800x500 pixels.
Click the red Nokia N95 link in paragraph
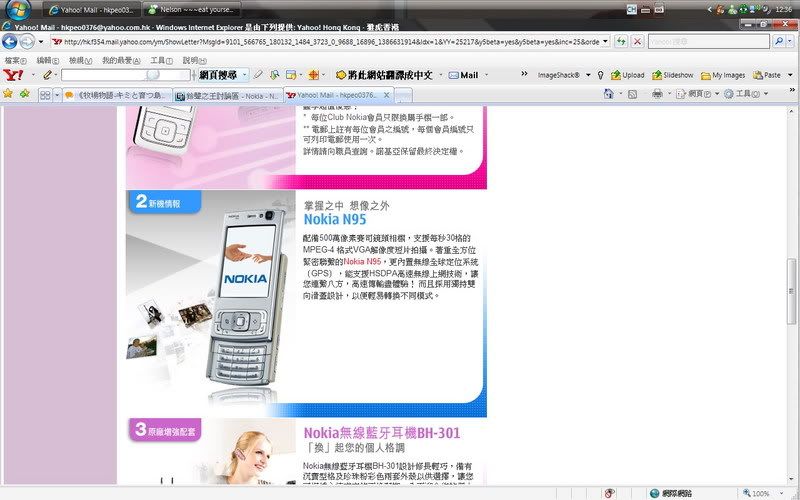click(362, 261)
